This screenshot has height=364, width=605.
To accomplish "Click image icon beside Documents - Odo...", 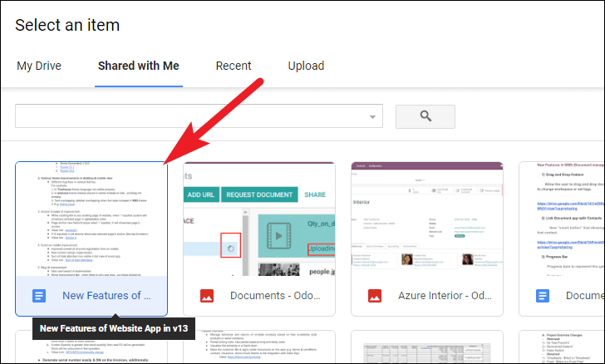I will point(207,296).
